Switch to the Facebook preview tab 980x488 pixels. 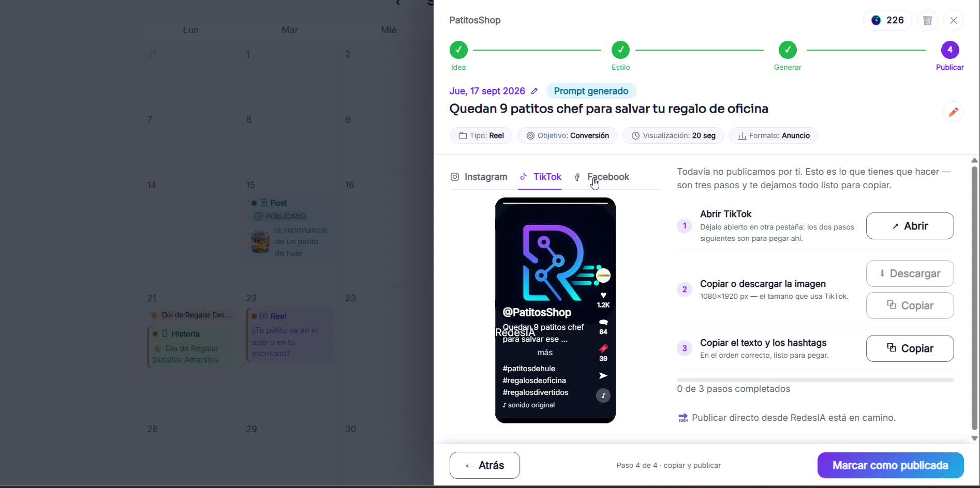[x=602, y=177]
